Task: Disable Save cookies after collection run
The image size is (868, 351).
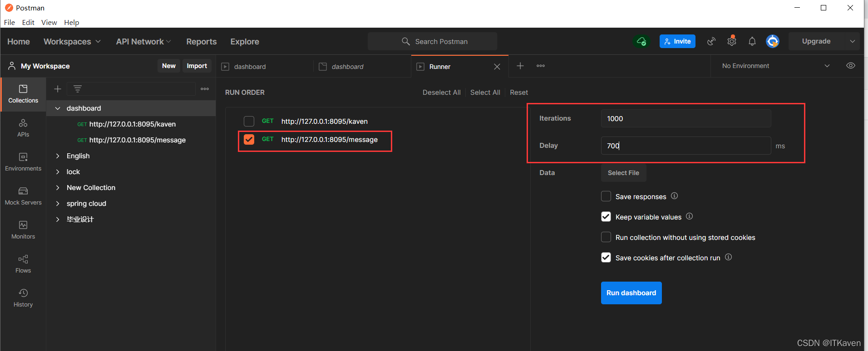Action: 606,258
